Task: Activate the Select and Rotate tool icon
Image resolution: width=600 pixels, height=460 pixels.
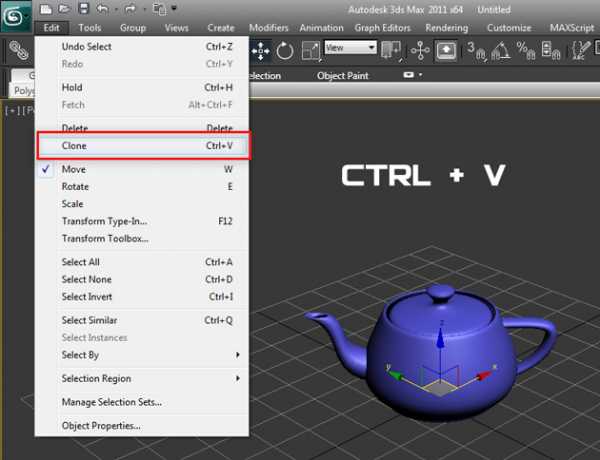Action: pos(284,51)
